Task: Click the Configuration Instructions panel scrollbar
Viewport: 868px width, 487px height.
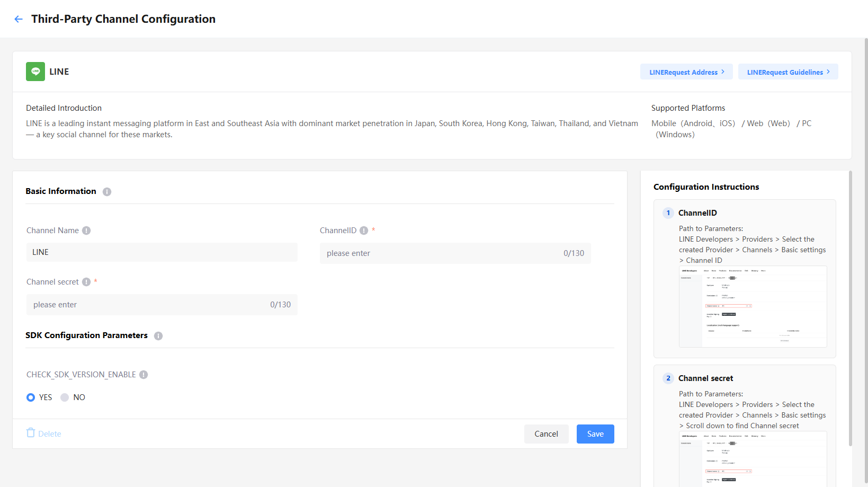Action: pyautogui.click(x=851, y=308)
